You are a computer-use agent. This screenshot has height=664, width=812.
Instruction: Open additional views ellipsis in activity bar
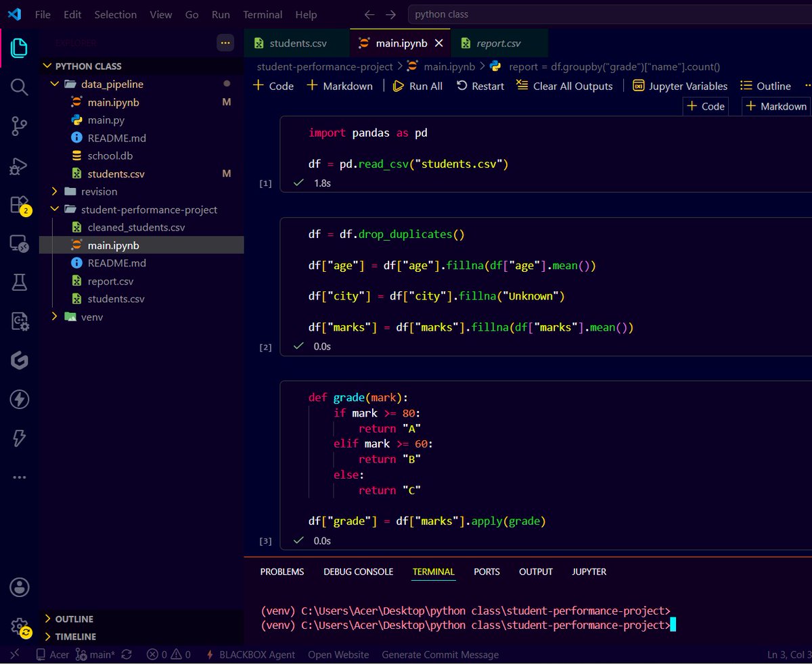[x=19, y=477]
